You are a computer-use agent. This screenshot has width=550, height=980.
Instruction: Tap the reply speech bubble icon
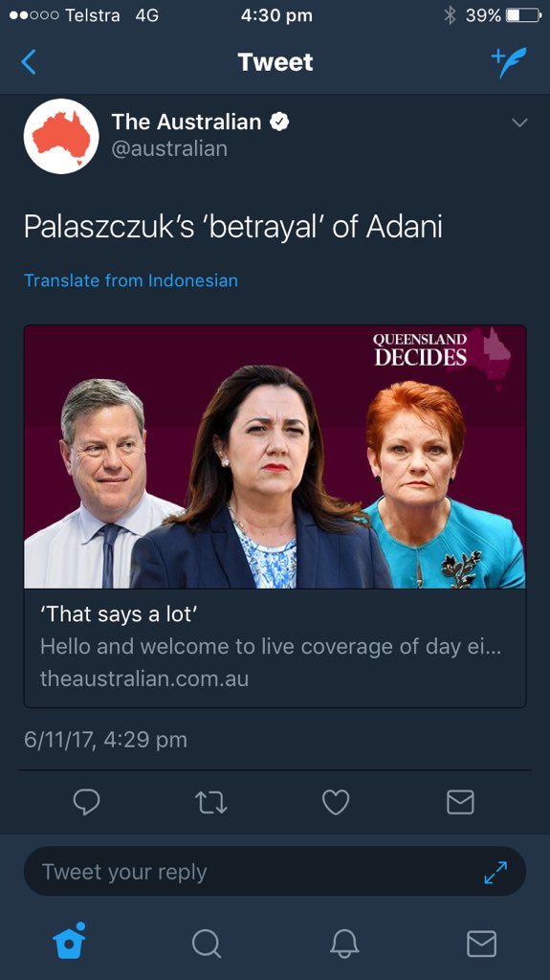coord(86,802)
